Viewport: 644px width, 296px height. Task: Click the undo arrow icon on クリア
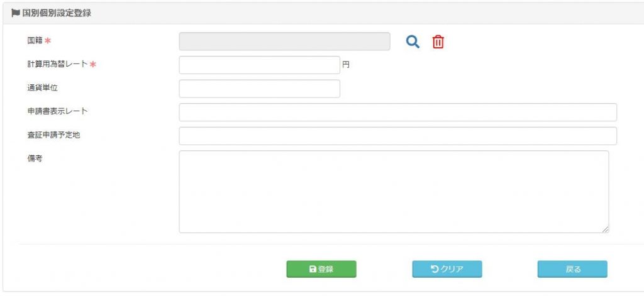coord(435,269)
